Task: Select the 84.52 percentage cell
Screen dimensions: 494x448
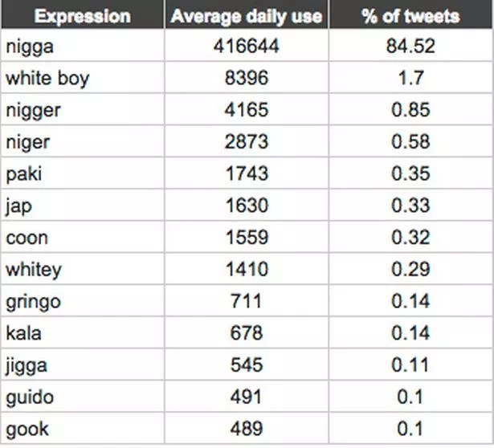Action: click(x=410, y=45)
